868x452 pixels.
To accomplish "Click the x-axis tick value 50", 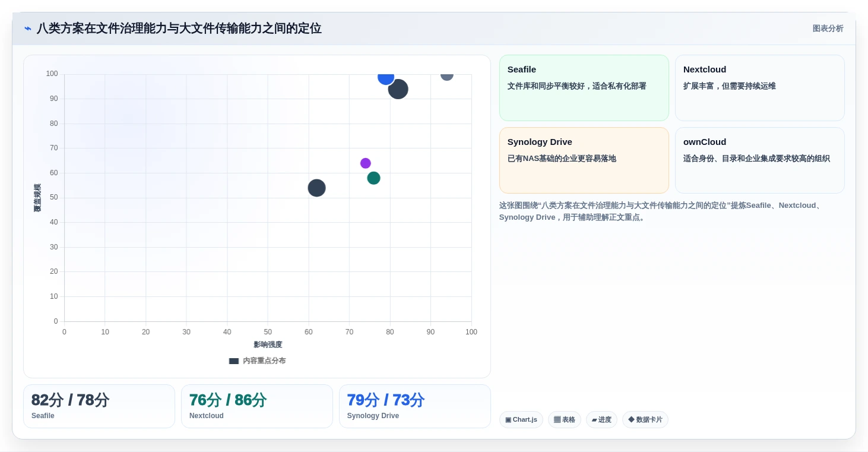I will point(268,332).
